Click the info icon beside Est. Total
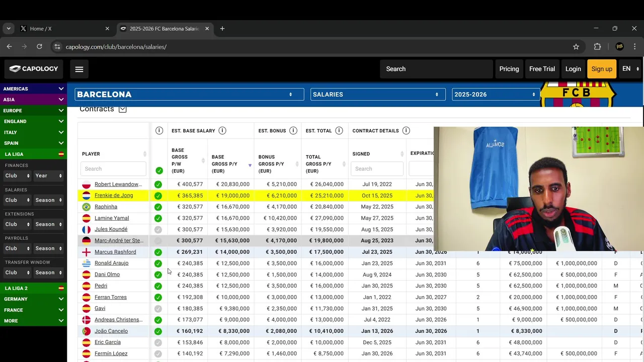Viewport: 644px width, 362px height. (x=339, y=131)
